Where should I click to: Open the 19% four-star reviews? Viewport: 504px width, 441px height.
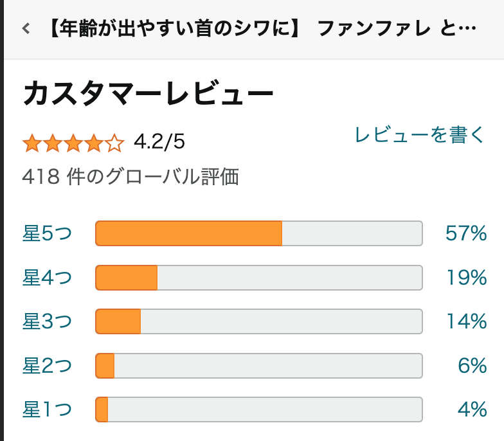[x=467, y=278]
